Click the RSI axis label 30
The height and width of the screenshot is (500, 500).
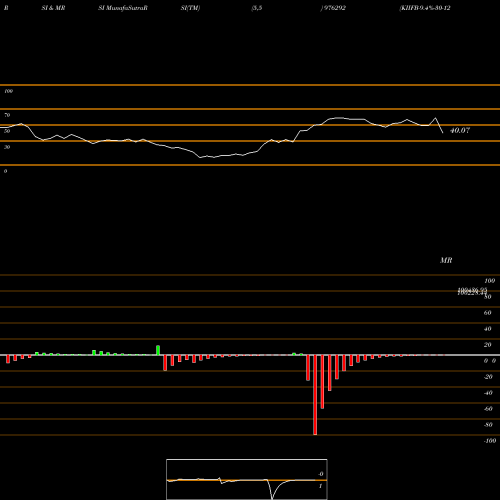click(x=7, y=147)
